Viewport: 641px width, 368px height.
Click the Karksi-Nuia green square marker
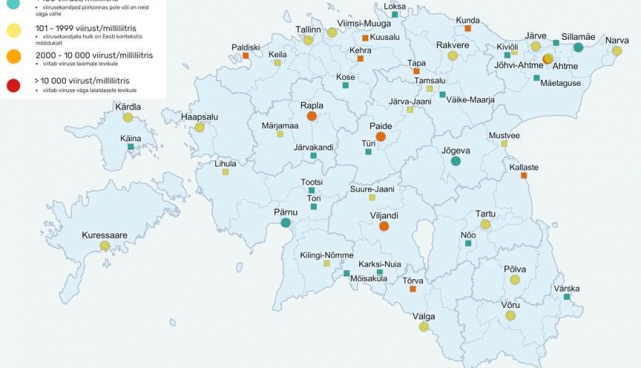pyautogui.click(x=380, y=272)
